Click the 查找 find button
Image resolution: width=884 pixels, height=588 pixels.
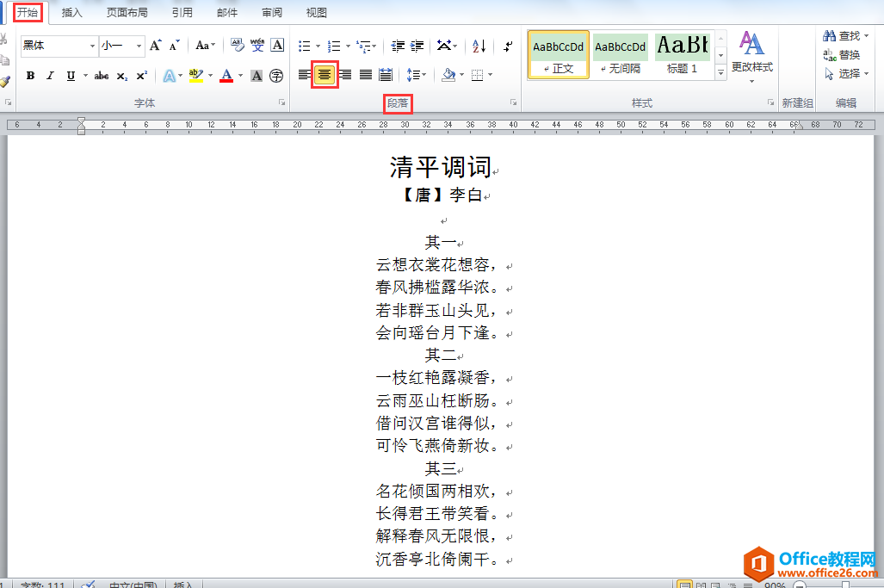tap(845, 36)
